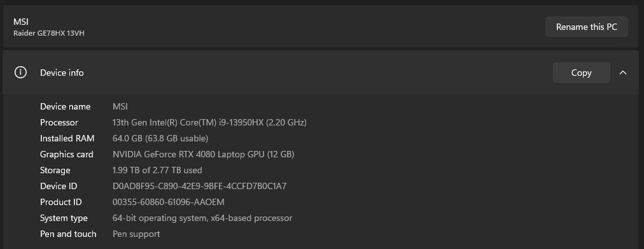Image resolution: width=644 pixels, height=249 pixels.
Task: Click the System type 64-bit value
Action: click(202, 218)
